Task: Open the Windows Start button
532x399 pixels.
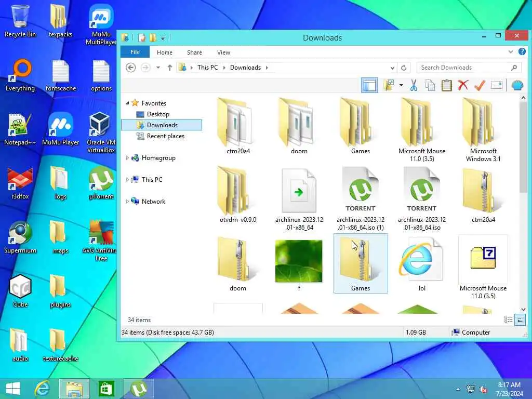Action: tap(13, 389)
